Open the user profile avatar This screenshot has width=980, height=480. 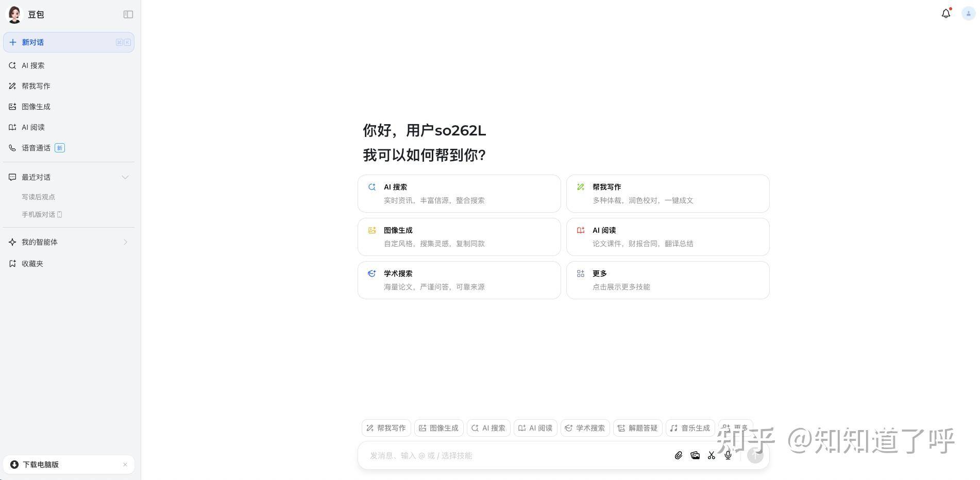click(x=968, y=14)
